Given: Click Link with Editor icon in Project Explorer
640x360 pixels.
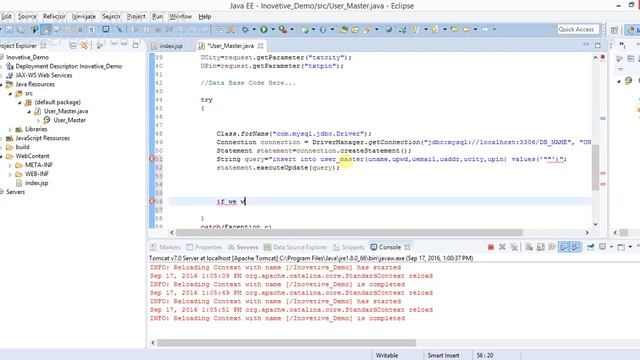Looking at the screenshot, I should [x=84, y=45].
